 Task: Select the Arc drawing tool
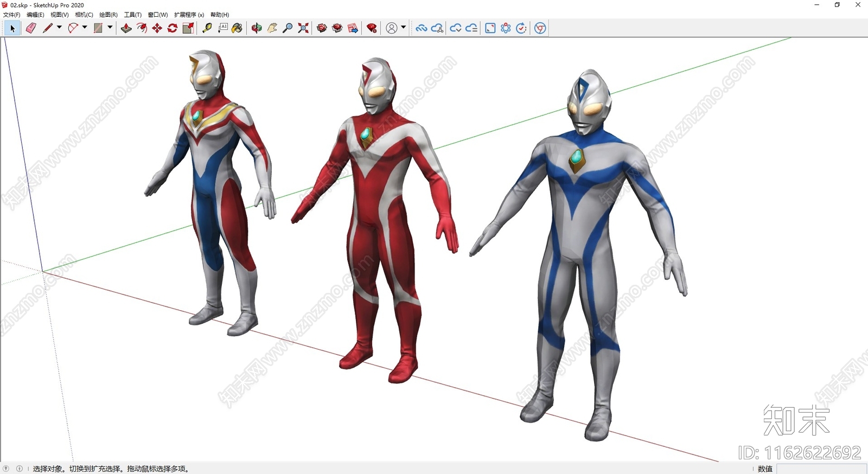click(x=73, y=28)
